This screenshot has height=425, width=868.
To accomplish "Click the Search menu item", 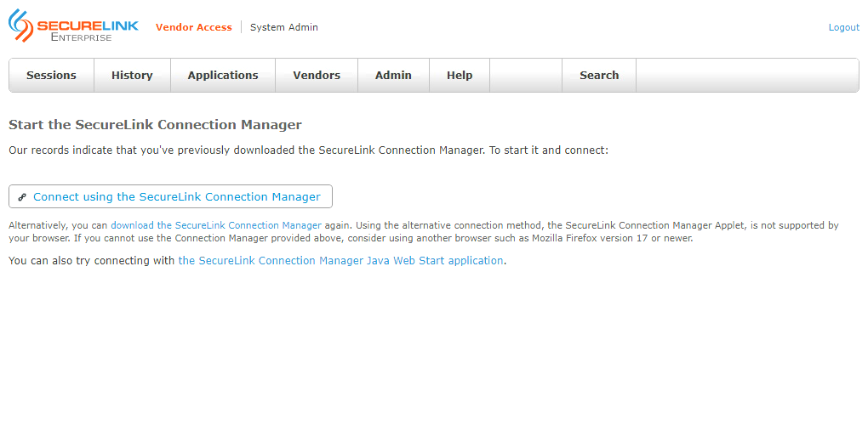I will pos(599,76).
